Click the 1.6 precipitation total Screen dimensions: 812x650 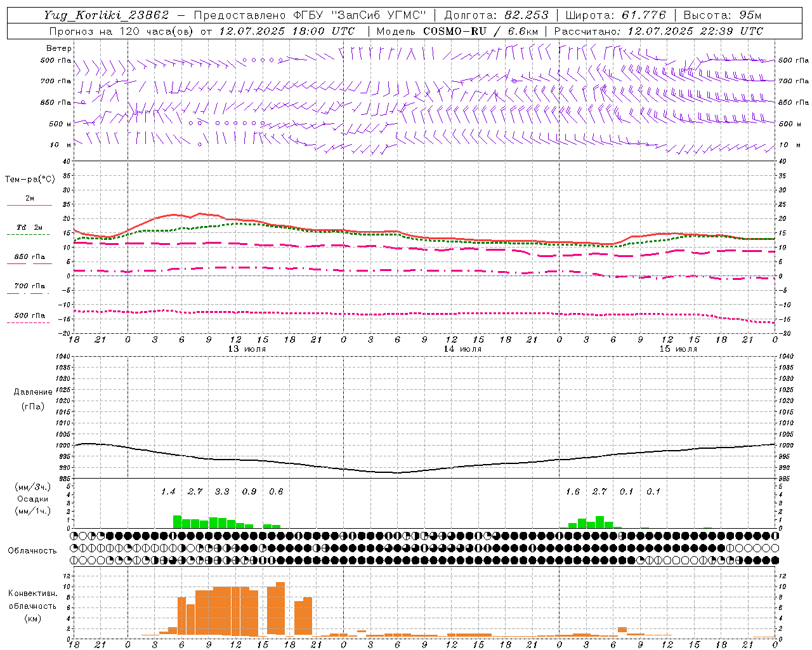click(573, 491)
